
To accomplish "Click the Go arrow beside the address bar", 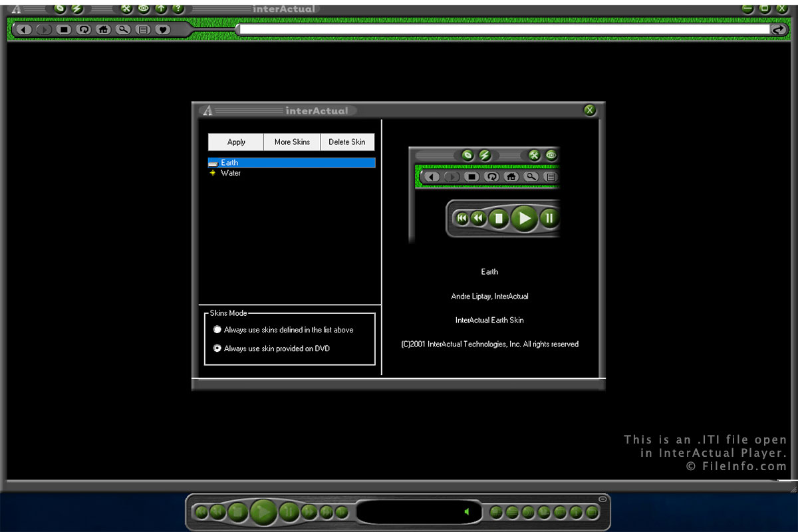I will pyautogui.click(x=779, y=29).
